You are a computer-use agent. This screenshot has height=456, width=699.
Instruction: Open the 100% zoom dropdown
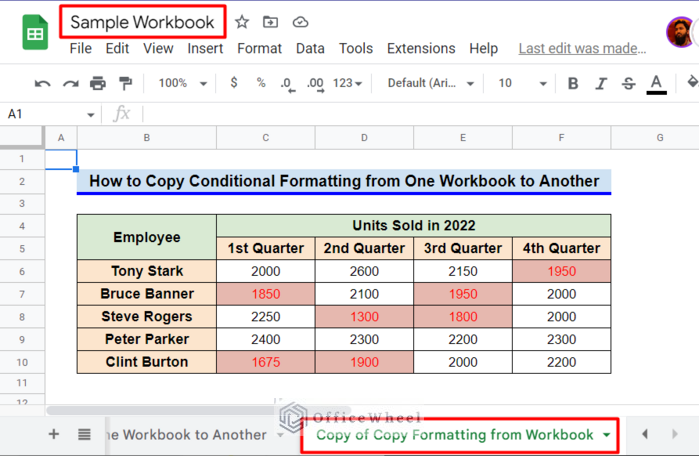pos(178,84)
